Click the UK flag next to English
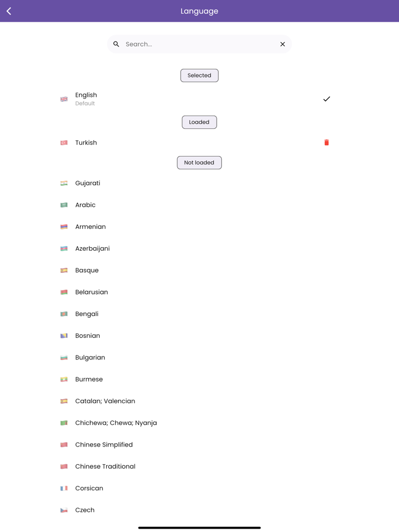Viewport: 399px width, 532px height. [63, 99]
